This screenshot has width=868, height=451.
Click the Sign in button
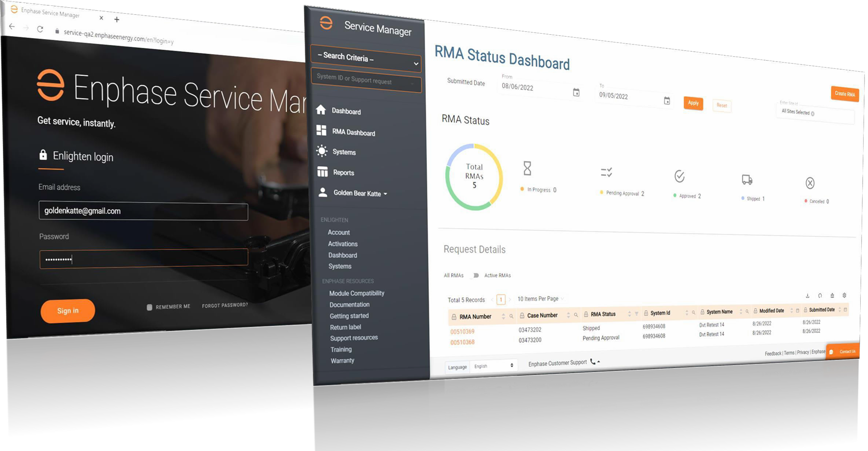click(67, 311)
